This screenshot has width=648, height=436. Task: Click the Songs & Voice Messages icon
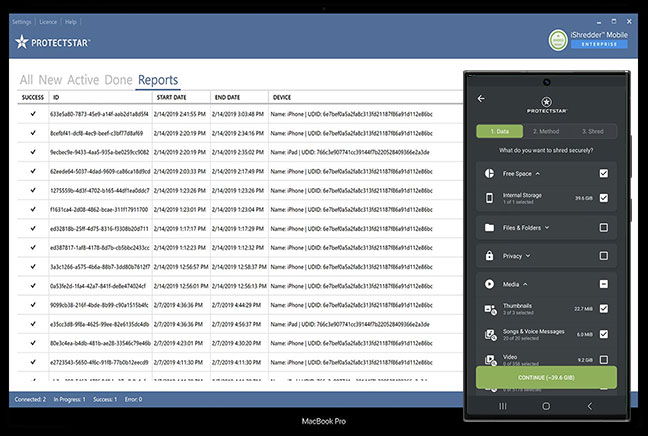(x=490, y=334)
